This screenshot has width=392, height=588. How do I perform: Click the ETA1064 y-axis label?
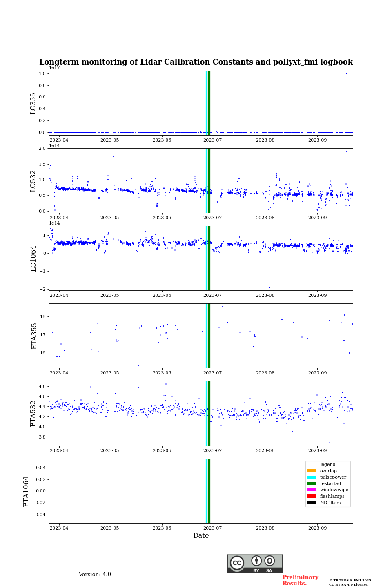(26, 491)
